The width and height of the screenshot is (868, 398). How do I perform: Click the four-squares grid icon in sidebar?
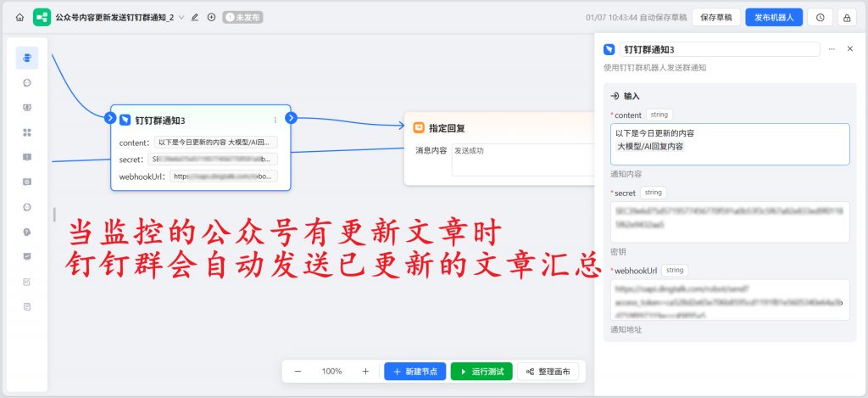coord(27,132)
